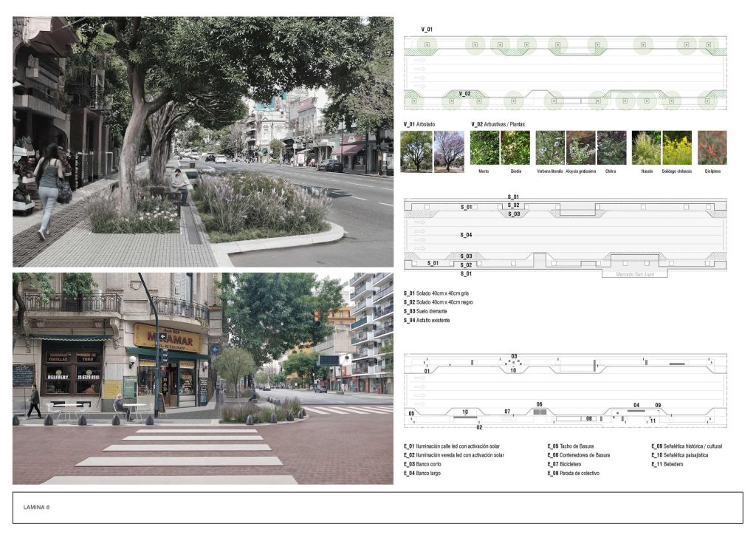This screenshot has width=756, height=535.
Task: Select the E_11 Bebedero legend entry
Action: 667,464
